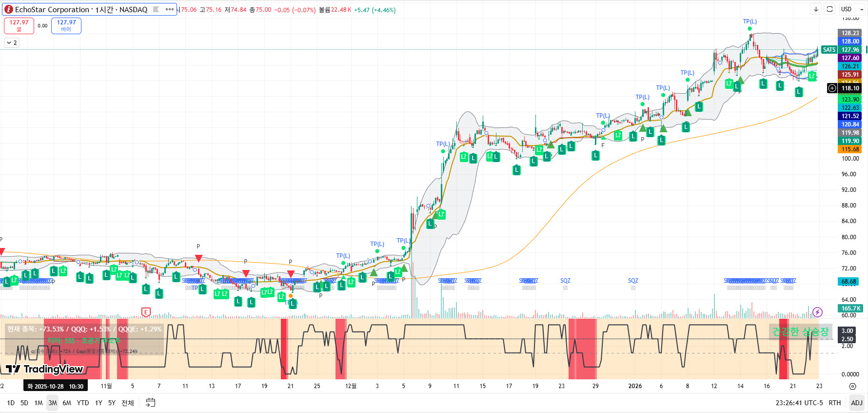Image resolution: width=868 pixels, height=413 pixels.
Task: Click the 128.23 gray price label
Action: 850,33
